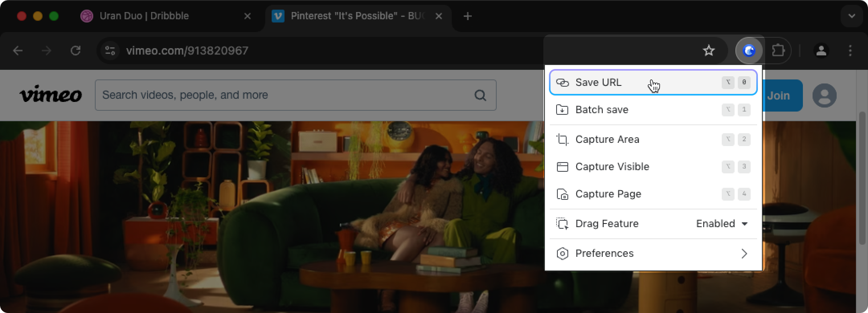Click the Vimeo search field
This screenshot has height=313, width=868.
click(x=295, y=95)
